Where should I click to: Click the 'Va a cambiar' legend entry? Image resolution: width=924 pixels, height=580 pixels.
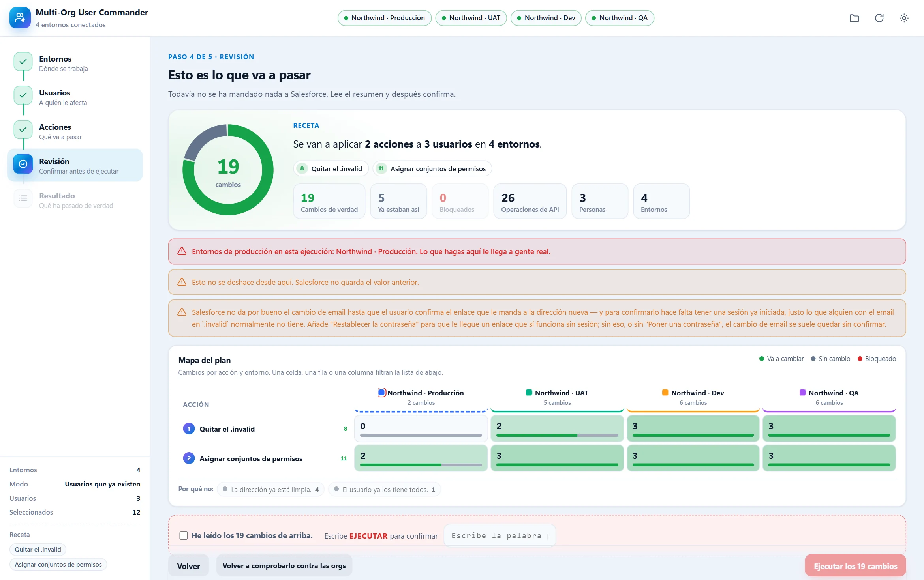click(x=781, y=359)
